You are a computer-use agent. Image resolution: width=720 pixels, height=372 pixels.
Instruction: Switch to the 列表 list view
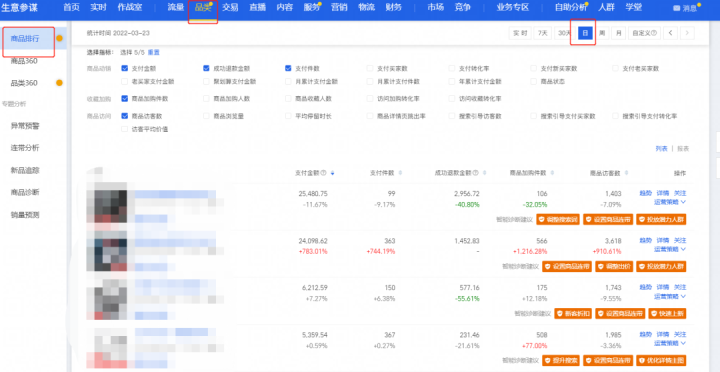[x=661, y=148]
